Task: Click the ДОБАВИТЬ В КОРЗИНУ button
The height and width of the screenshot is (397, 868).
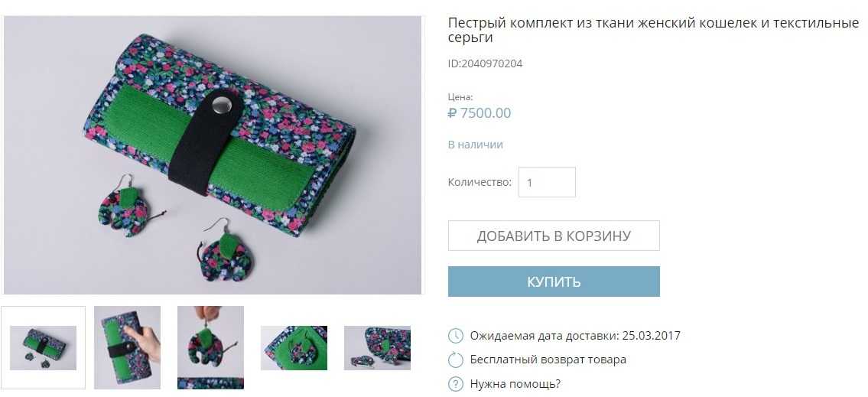Action: (x=554, y=236)
